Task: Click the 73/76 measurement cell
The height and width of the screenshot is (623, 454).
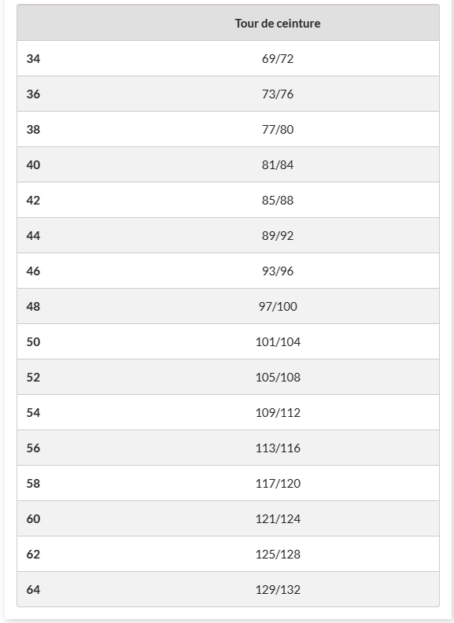Action: pyautogui.click(x=278, y=94)
